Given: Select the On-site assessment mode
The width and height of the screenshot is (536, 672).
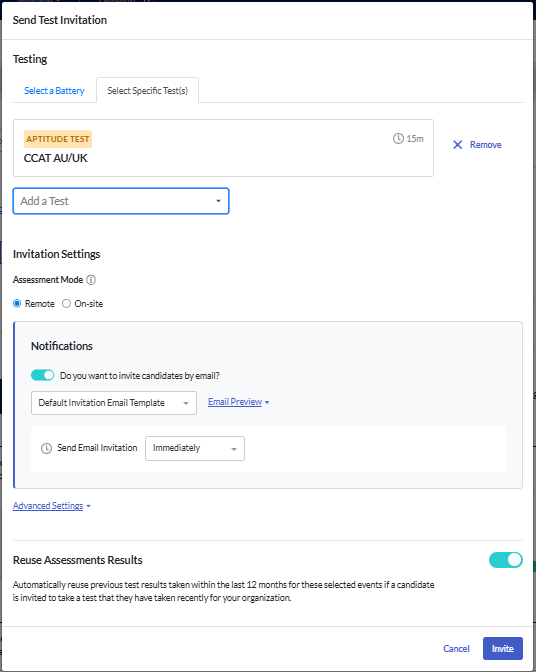Looking at the screenshot, I should tap(66, 303).
